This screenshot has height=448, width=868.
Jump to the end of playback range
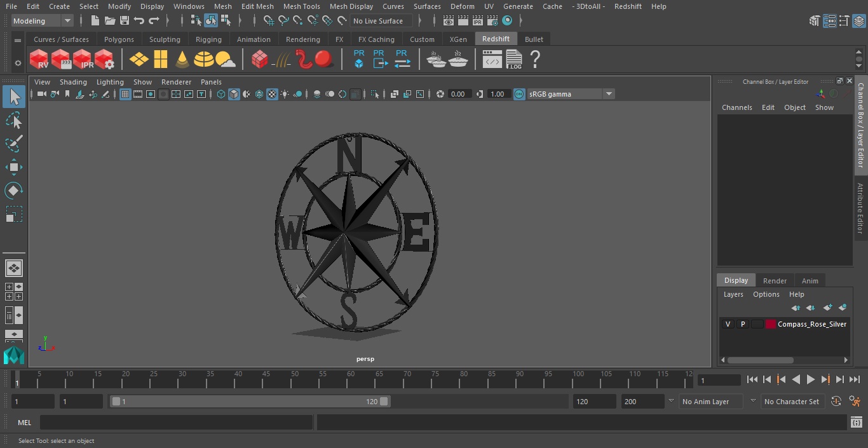(x=855, y=379)
